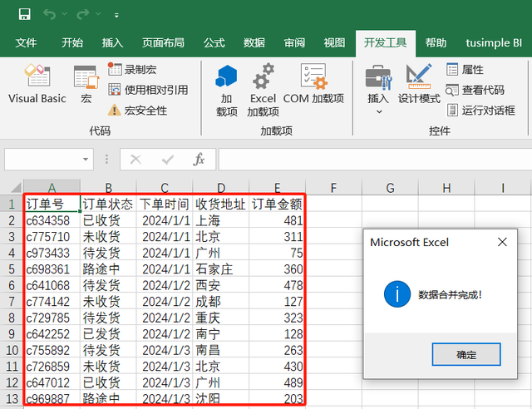Open the Name Box dropdown arrow
Image resolution: width=532 pixels, height=409 pixels.
coord(86,159)
